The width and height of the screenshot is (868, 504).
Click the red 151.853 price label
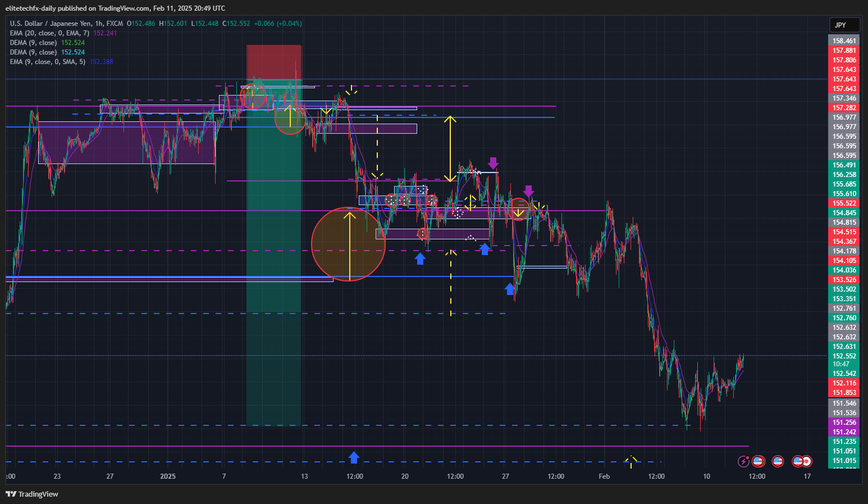tap(844, 393)
